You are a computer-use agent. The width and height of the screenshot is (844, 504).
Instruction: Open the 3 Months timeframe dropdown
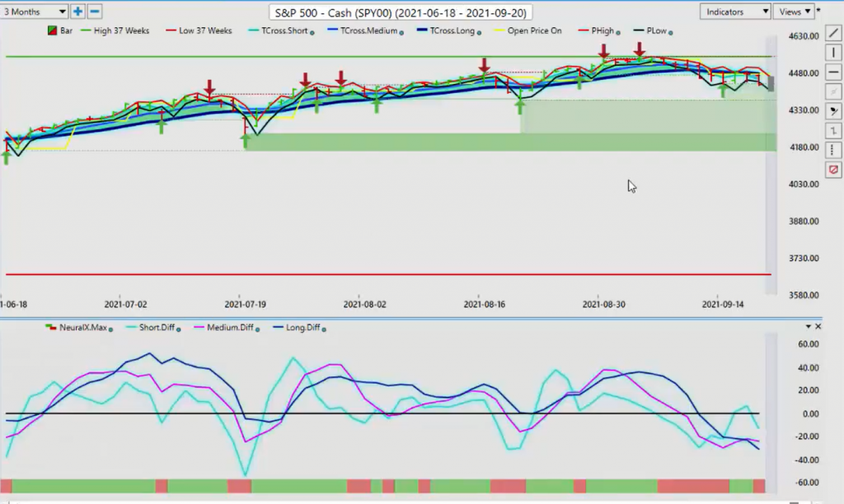[x=35, y=12]
